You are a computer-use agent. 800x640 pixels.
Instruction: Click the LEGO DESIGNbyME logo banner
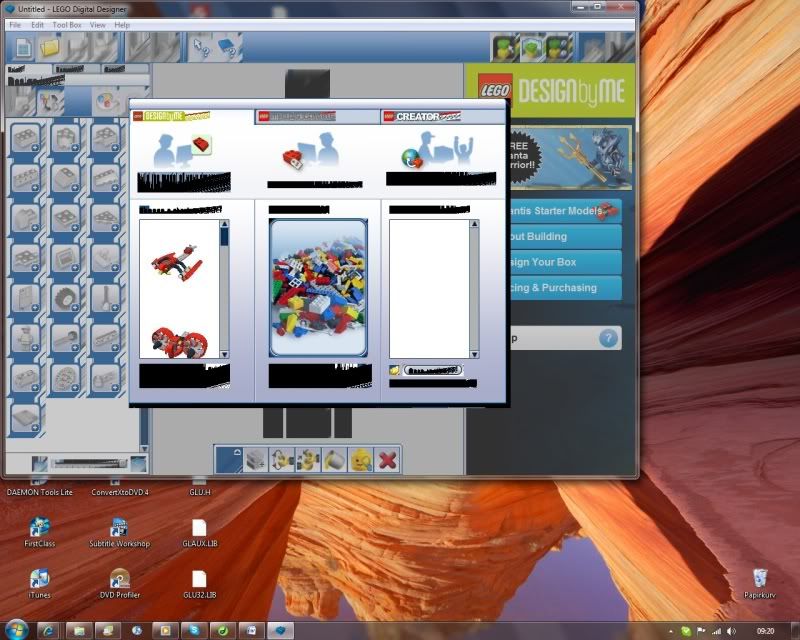click(x=551, y=91)
